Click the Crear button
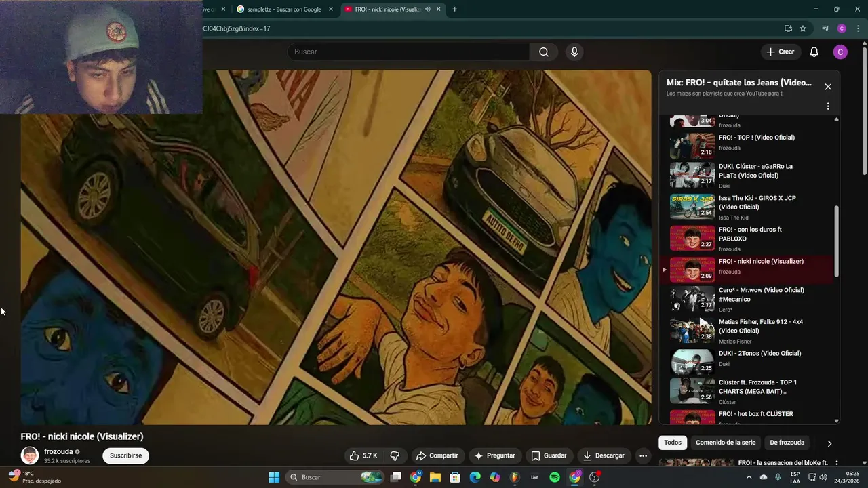The image size is (868, 488). click(x=781, y=52)
